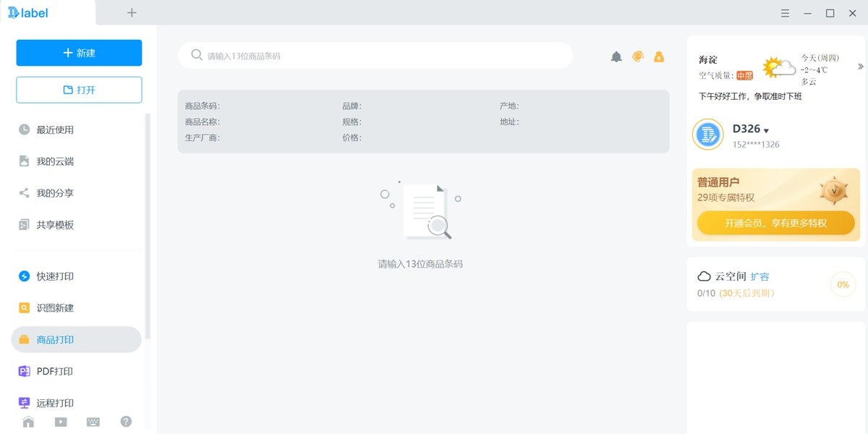Click the D326 user avatar icon

[x=707, y=135]
